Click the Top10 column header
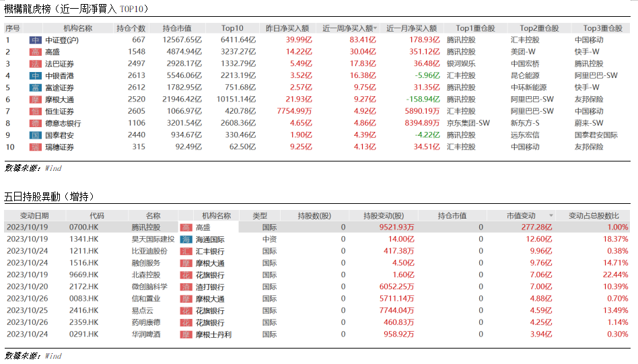Image resolution: width=638 pixels, height=364 pixels. click(232, 28)
